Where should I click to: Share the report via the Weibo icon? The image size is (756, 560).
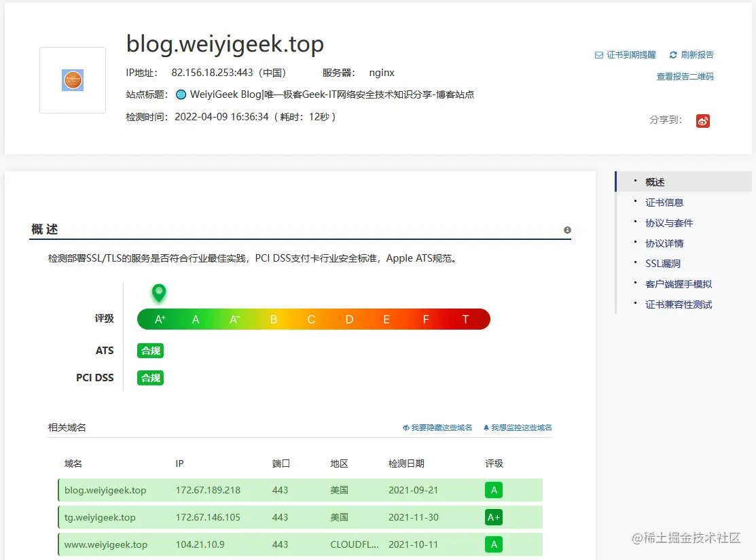703,120
